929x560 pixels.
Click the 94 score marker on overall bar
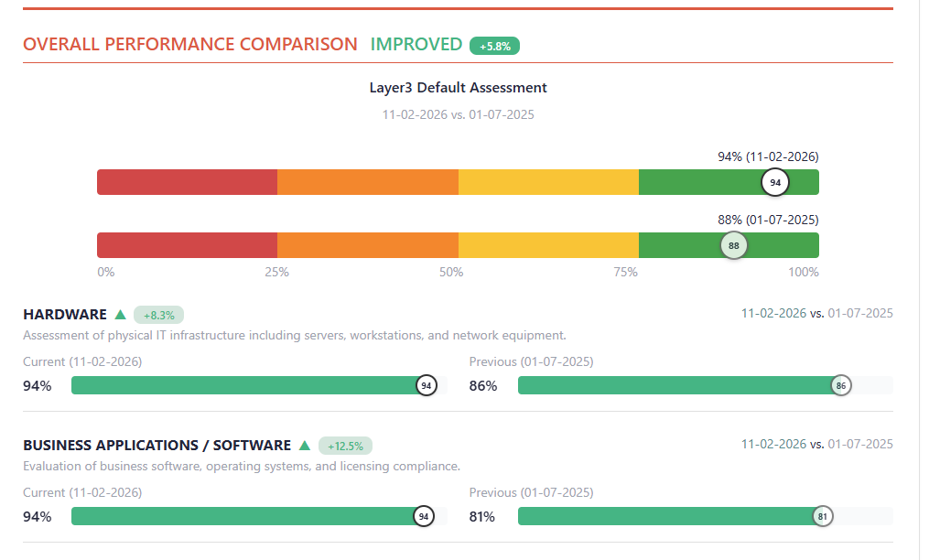pyautogui.click(x=775, y=182)
